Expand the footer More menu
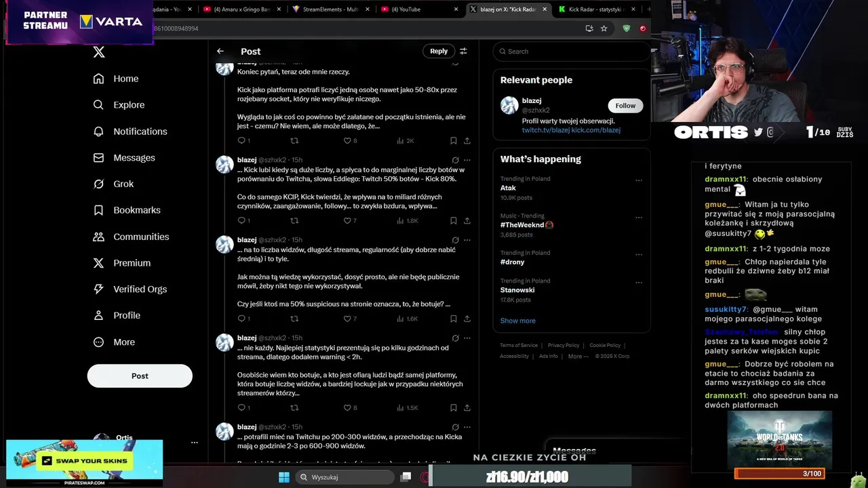The height and width of the screenshot is (488, 868). [x=578, y=357]
